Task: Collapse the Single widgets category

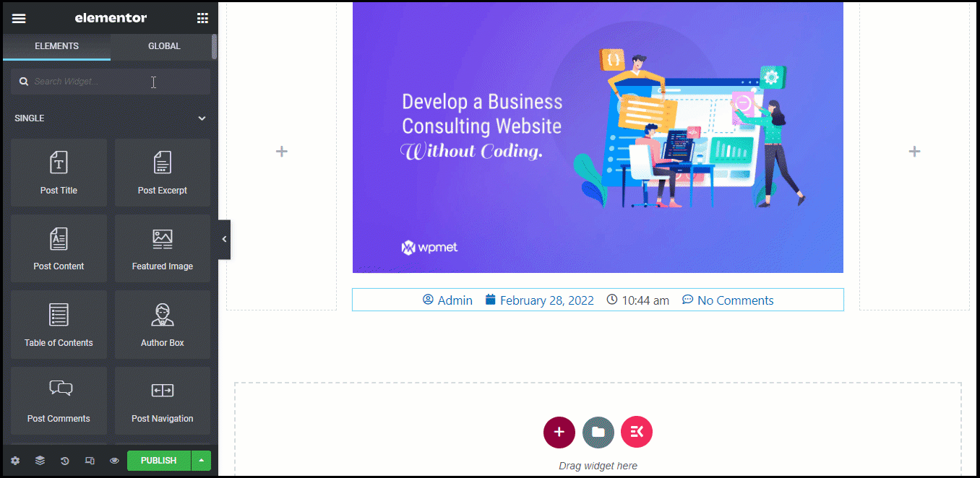Action: (x=202, y=118)
